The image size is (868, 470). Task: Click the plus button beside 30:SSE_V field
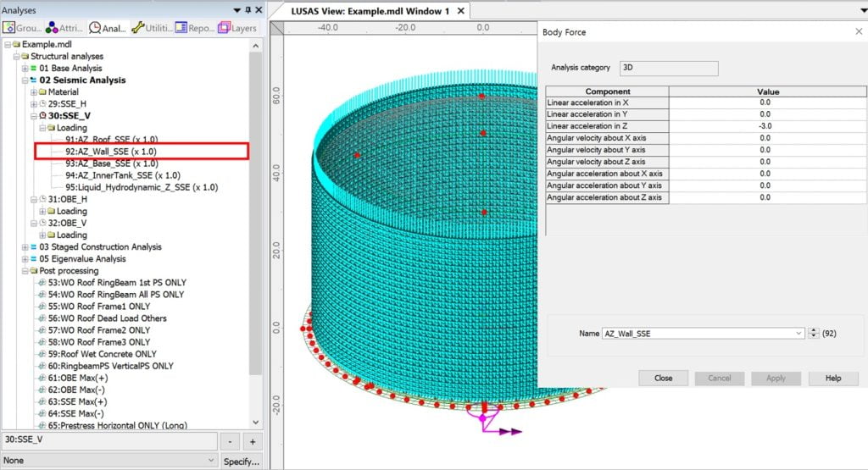pyautogui.click(x=252, y=441)
